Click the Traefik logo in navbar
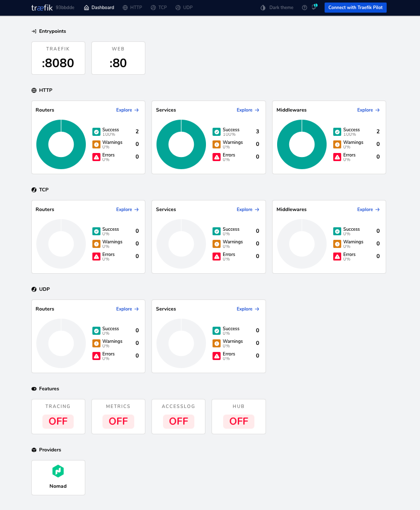This screenshot has width=420, height=510. point(41,8)
